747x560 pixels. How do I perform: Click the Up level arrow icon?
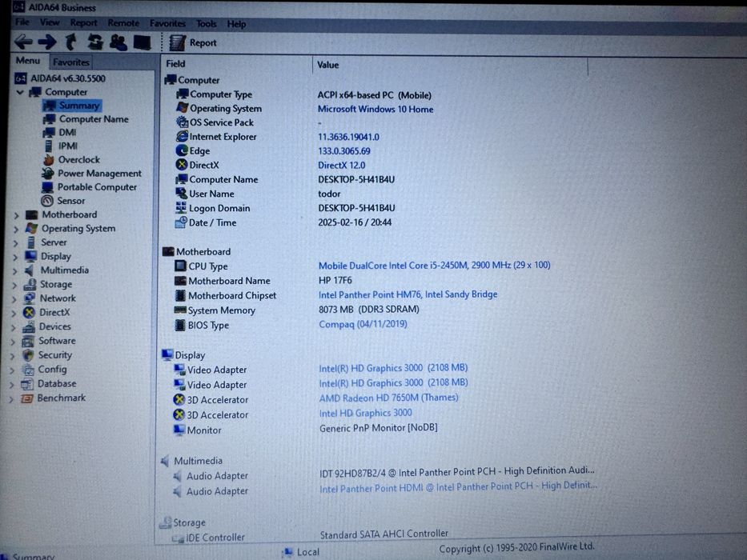(71, 42)
